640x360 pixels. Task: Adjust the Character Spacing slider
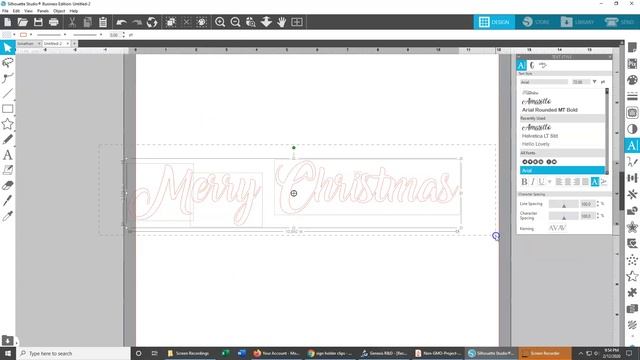[563, 216]
